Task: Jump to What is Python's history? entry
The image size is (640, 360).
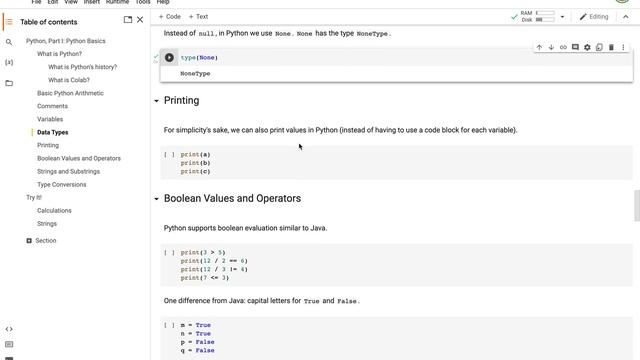Action: point(82,67)
